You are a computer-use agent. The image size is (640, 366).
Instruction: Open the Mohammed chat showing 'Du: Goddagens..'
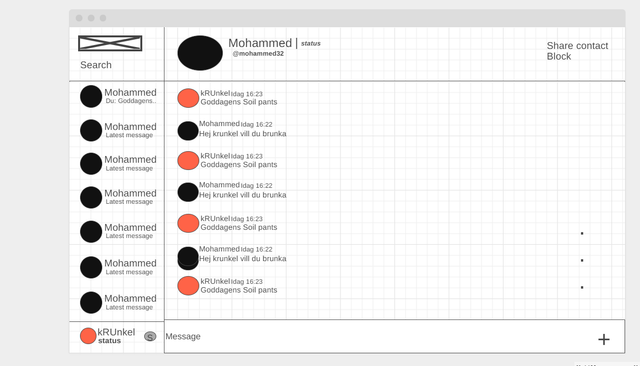point(118,96)
